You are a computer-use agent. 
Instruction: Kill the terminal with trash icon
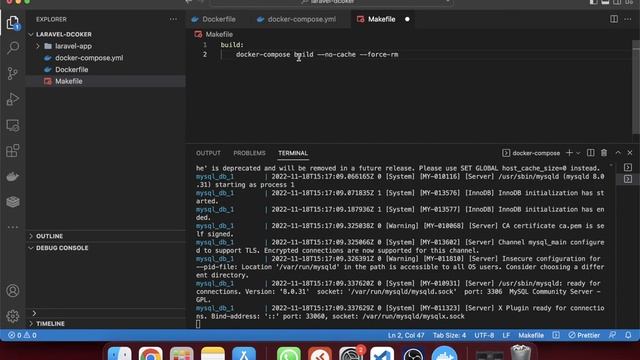(604, 153)
